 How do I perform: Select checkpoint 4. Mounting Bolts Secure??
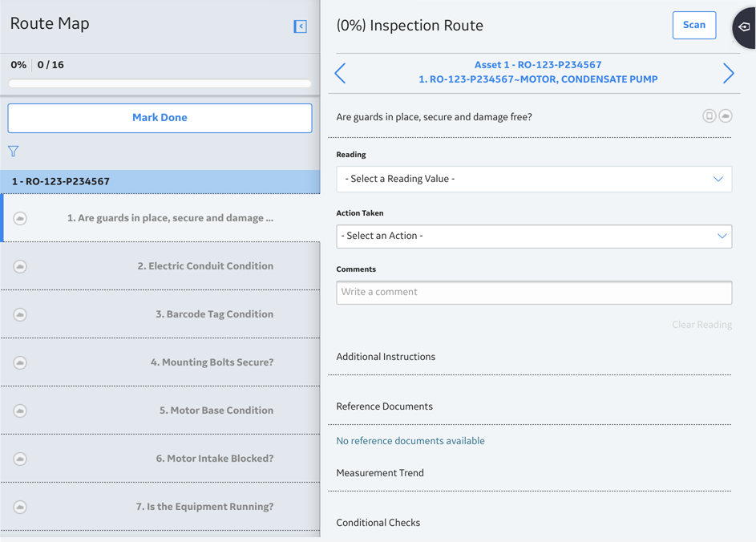(160, 362)
